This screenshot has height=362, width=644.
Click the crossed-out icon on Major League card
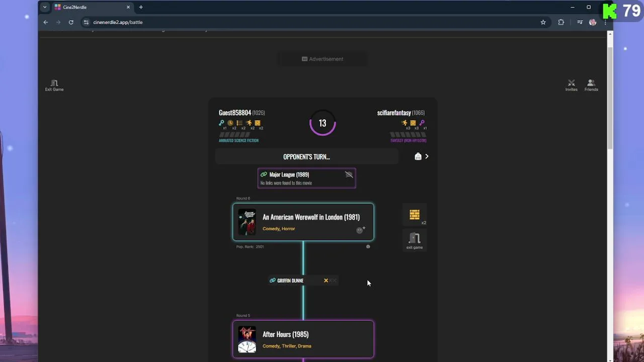[x=349, y=174]
